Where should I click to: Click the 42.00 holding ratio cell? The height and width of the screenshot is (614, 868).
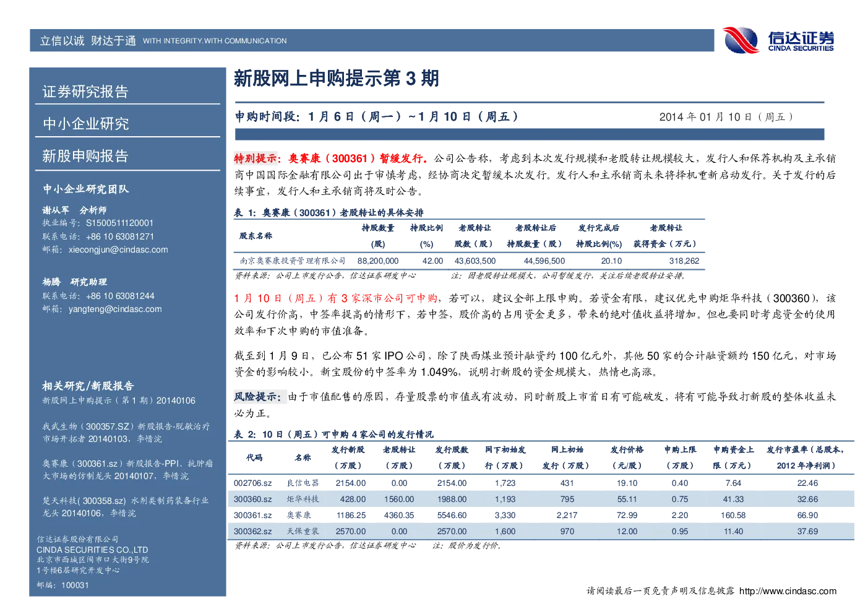433,261
